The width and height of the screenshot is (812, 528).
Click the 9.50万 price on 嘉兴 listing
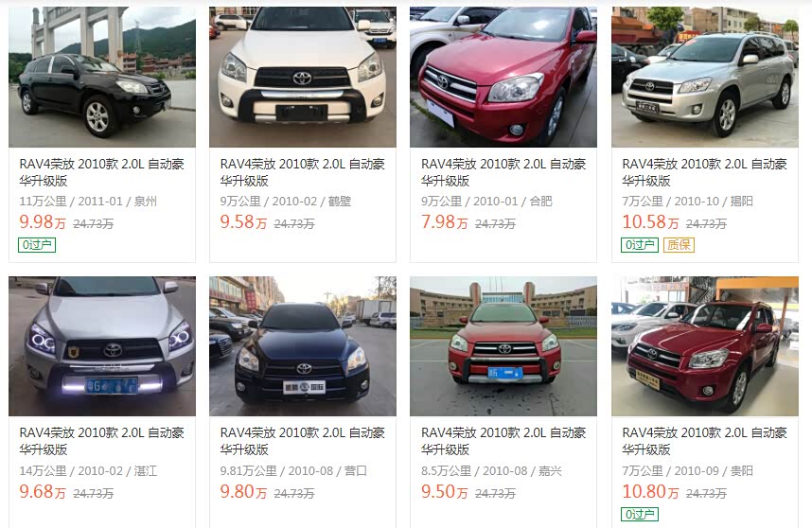pyautogui.click(x=444, y=491)
